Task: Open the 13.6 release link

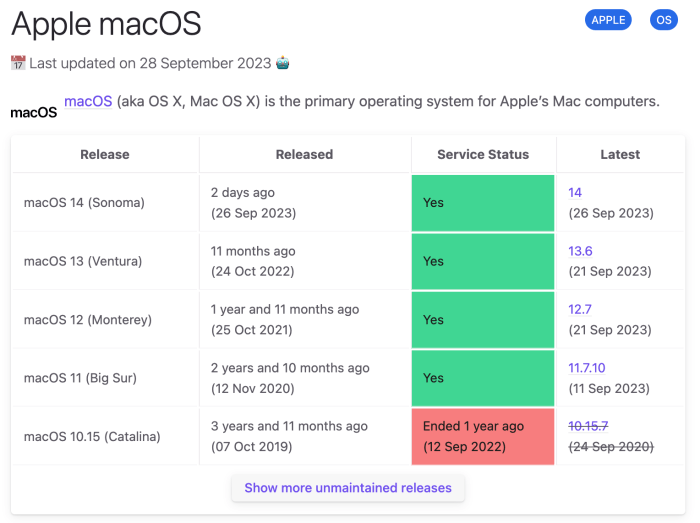Action: coord(580,251)
